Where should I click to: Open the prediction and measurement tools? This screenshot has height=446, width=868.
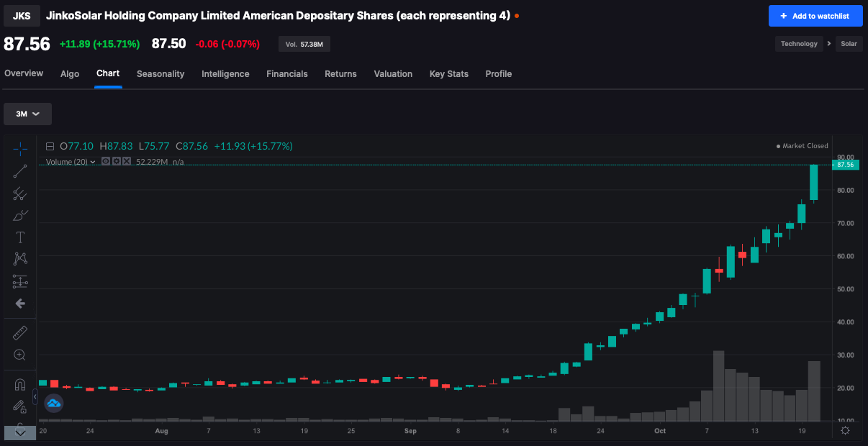[x=20, y=281]
